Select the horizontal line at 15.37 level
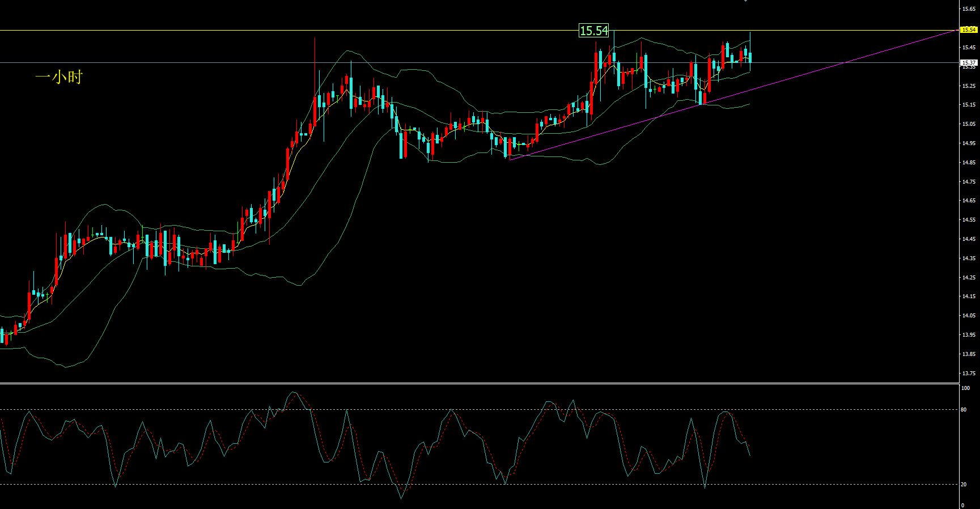The width and height of the screenshot is (980, 509). 480,62
